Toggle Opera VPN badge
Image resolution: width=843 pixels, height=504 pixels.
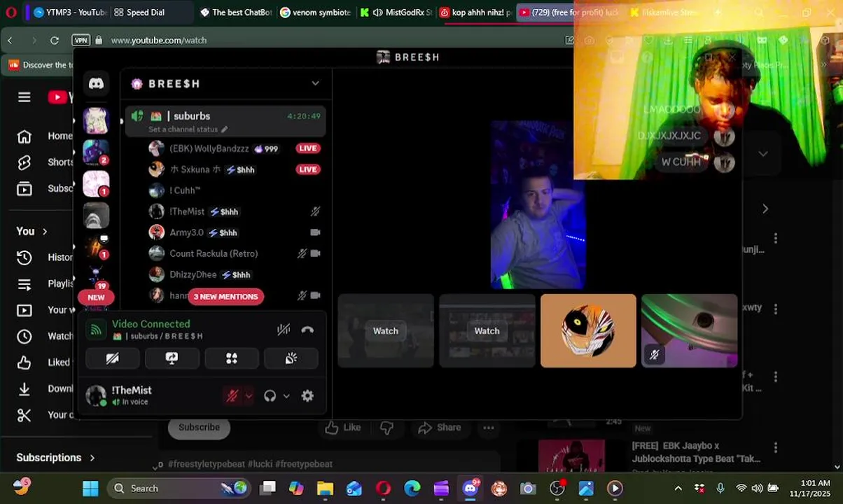[81, 40]
